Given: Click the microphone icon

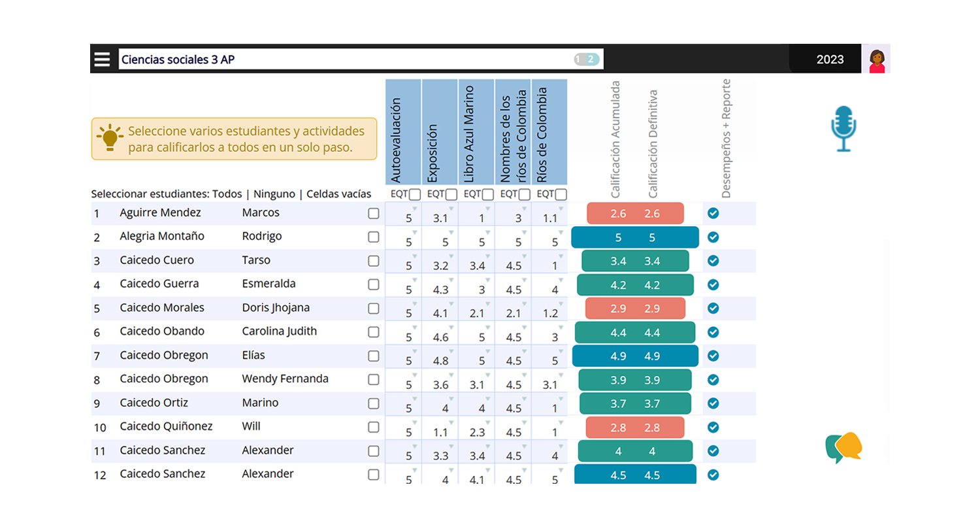Looking at the screenshot, I should [843, 129].
